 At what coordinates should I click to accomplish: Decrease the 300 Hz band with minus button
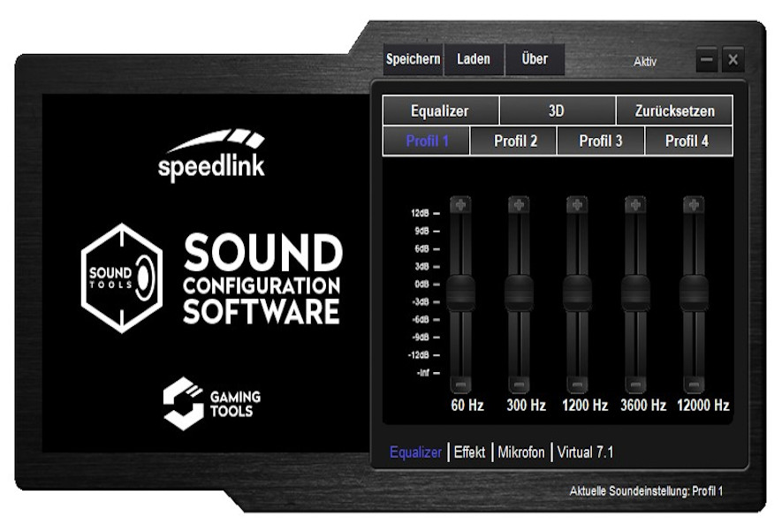[x=519, y=384]
